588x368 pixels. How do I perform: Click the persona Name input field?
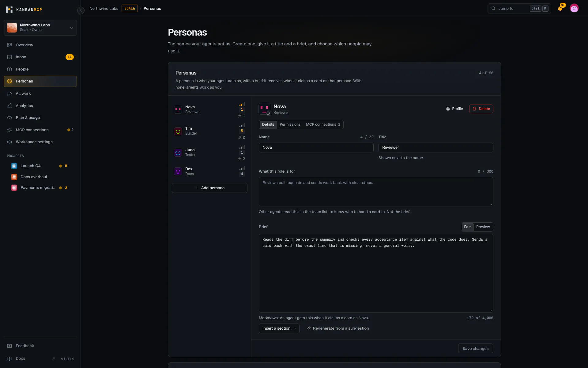point(316,148)
